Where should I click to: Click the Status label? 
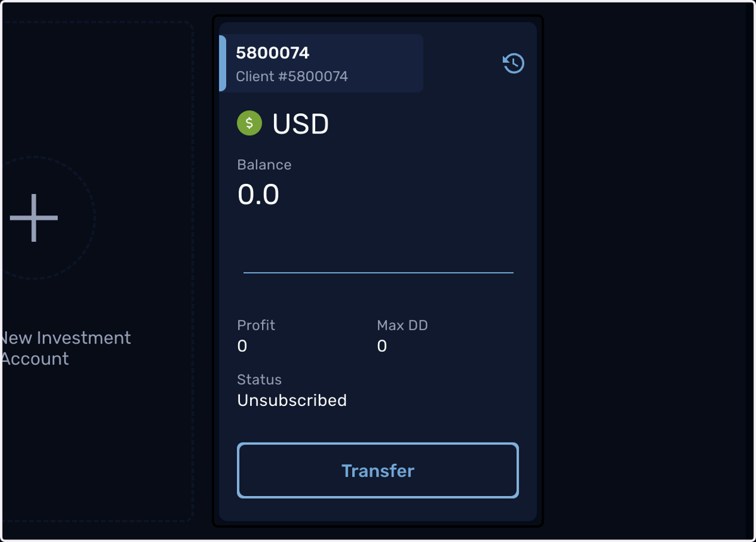259,380
